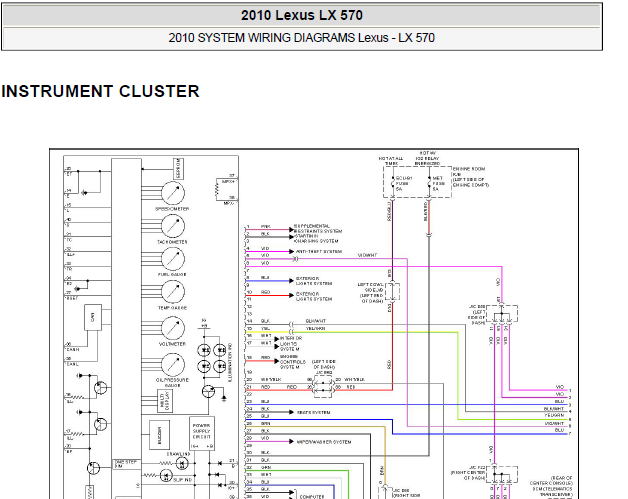Click the four illumination LED symbols cluster
Viewport: 628px width, 499px height.
[x=212, y=358]
